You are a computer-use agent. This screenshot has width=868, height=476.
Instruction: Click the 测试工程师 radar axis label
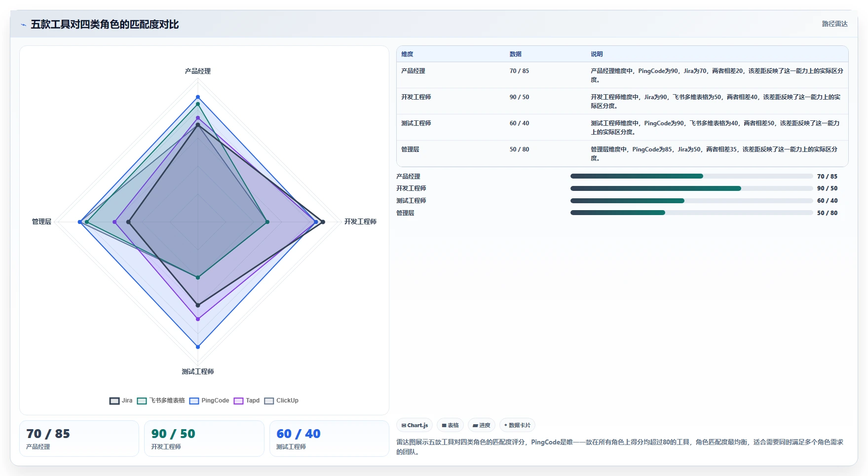[x=198, y=372]
